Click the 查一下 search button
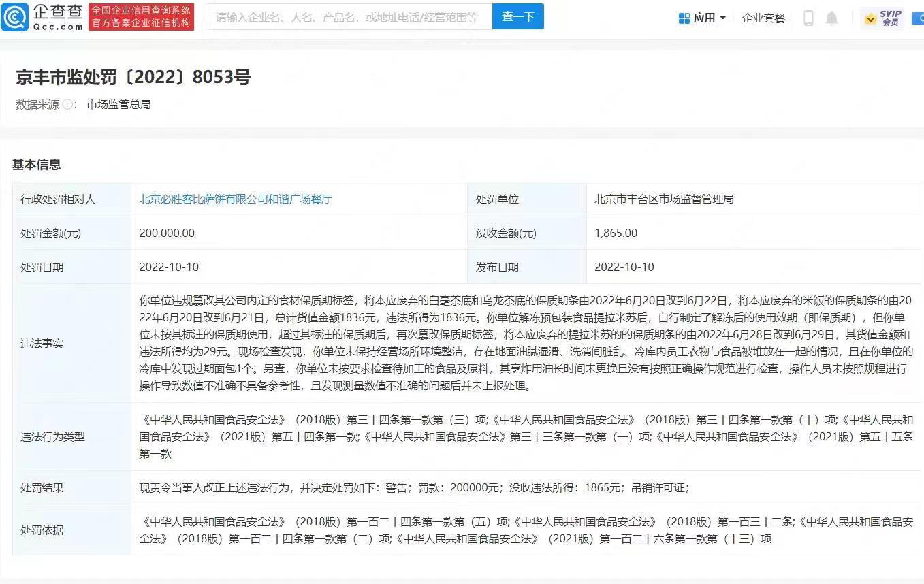Viewport: 924px width, 584px height. [x=518, y=17]
